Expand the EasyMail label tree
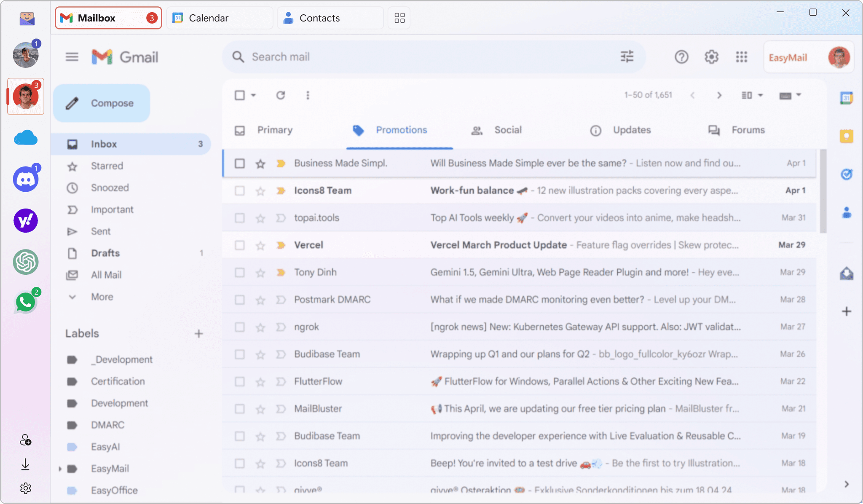863x504 pixels. (60, 469)
